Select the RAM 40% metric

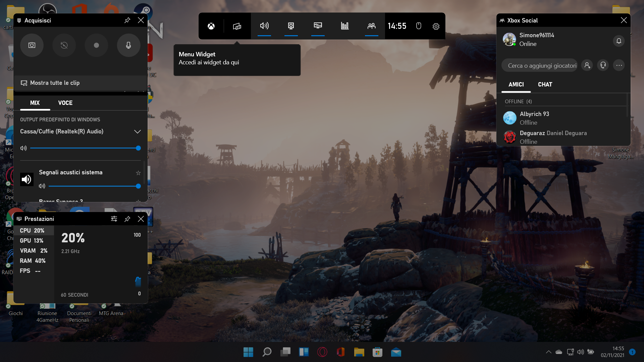34,261
